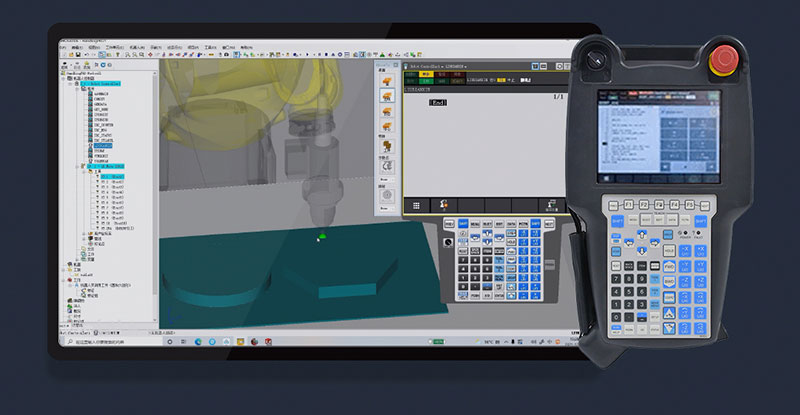Click the save disk icon in toolbar
The image size is (800, 415).
coord(76,56)
